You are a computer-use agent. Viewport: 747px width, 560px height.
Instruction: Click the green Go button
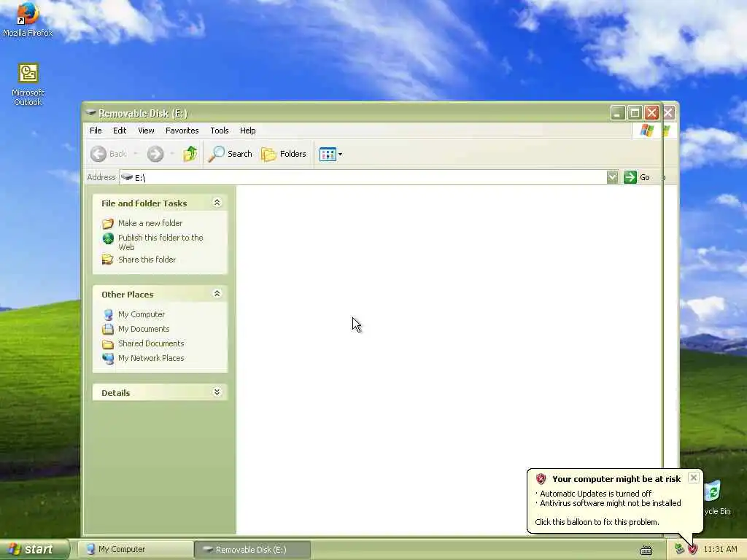click(x=637, y=177)
